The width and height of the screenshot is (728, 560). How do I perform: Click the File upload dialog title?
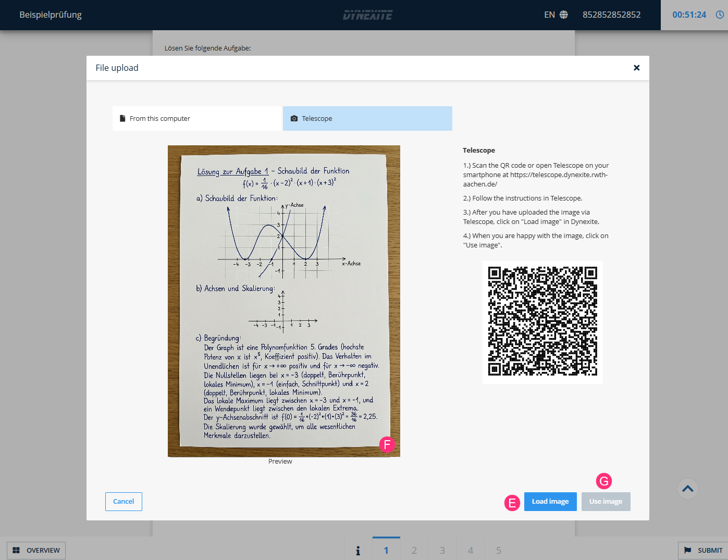pyautogui.click(x=117, y=68)
